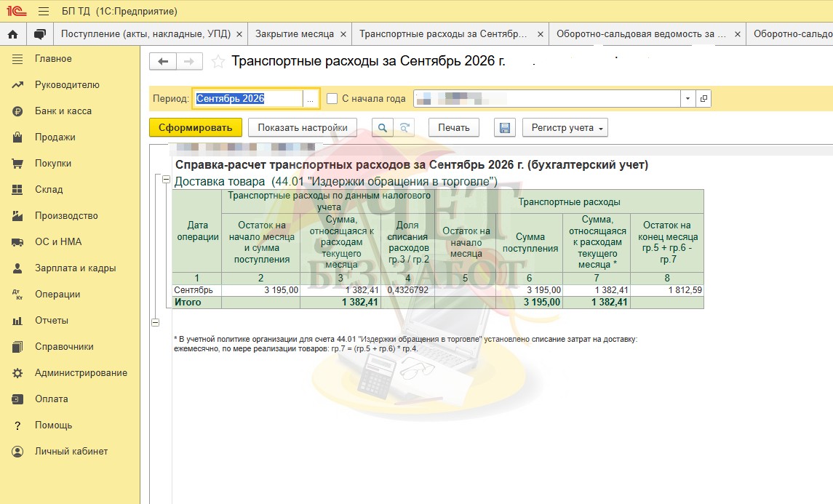Collapse the Доставка товара group
This screenshot has height=504, width=833.
coord(166,180)
